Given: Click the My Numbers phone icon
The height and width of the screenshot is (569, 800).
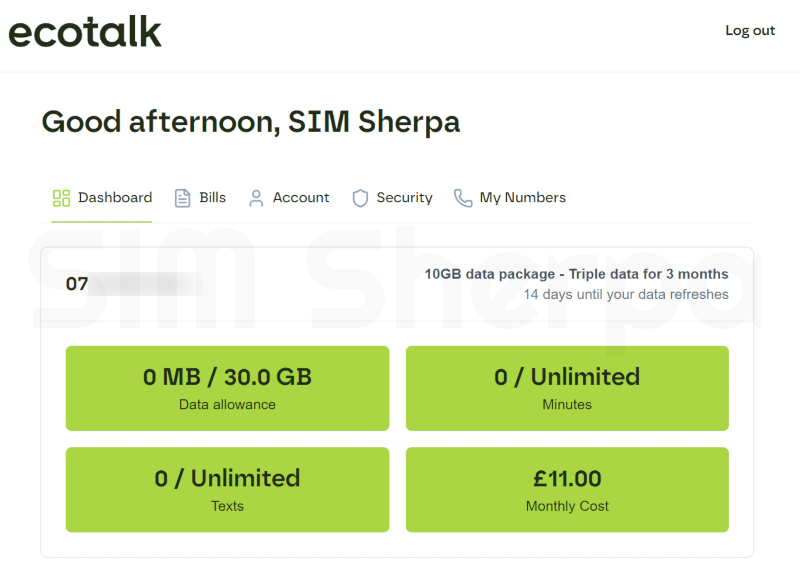Looking at the screenshot, I should click(462, 198).
